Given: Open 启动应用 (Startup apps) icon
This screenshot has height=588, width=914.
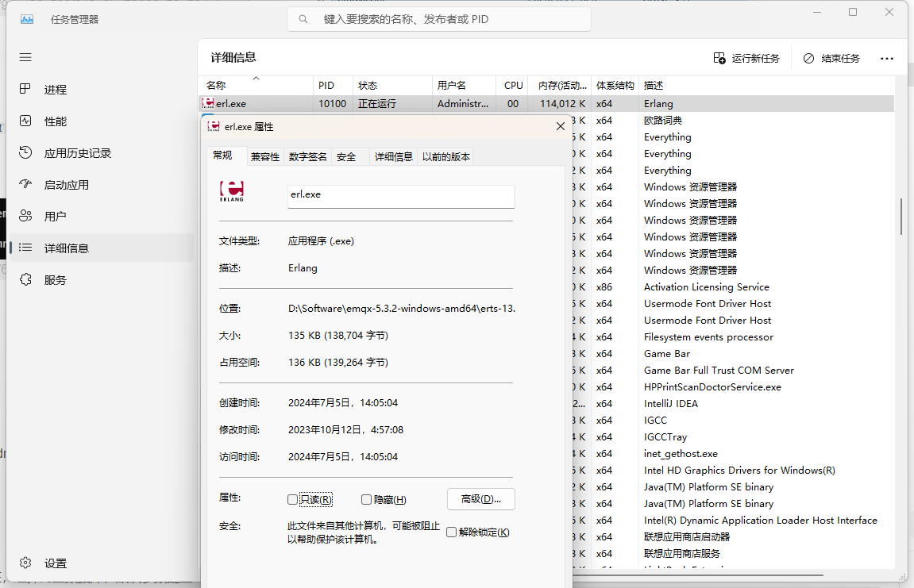Looking at the screenshot, I should 25,185.
